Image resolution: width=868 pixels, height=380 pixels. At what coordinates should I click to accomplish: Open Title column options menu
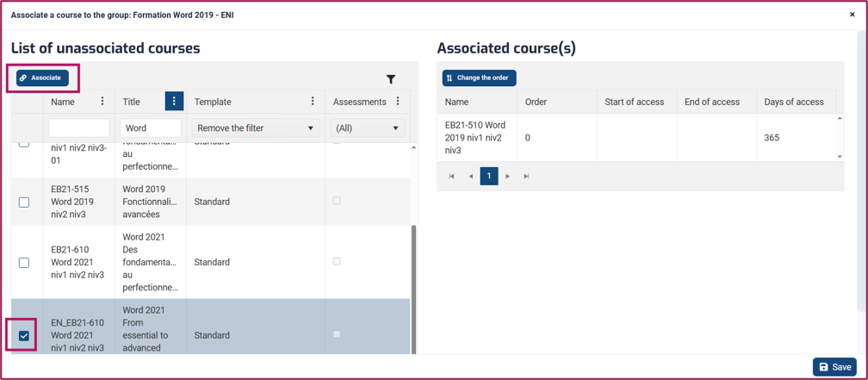pyautogui.click(x=174, y=102)
